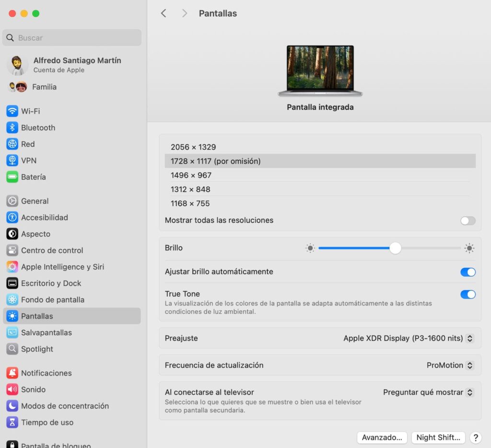Select resolution 1728 × 1117 (por omisión)
The image size is (491, 448).
[320, 161]
